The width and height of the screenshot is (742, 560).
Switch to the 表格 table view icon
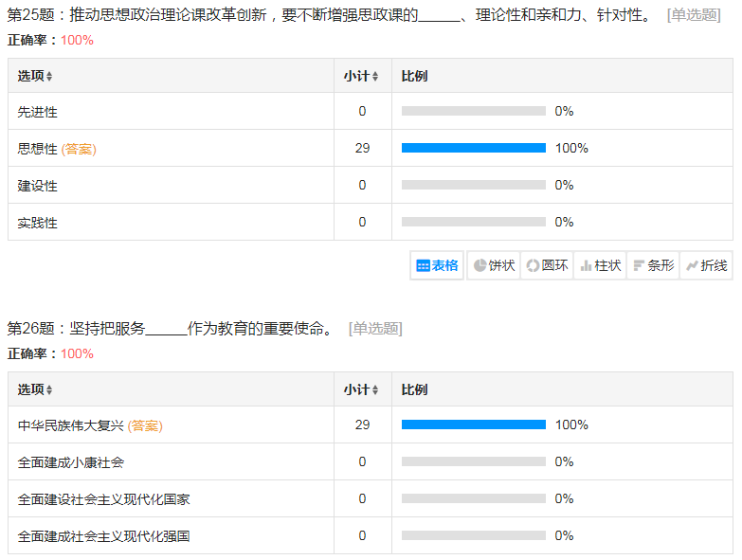click(437, 265)
